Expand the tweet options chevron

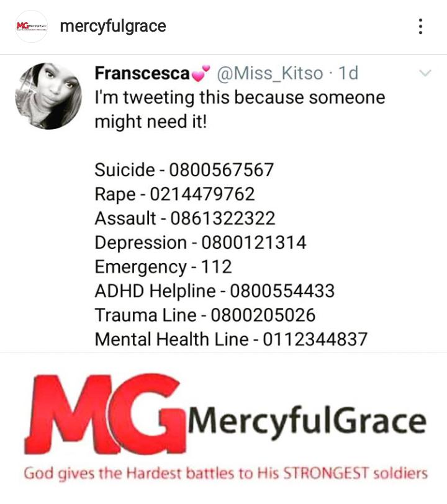click(x=425, y=73)
